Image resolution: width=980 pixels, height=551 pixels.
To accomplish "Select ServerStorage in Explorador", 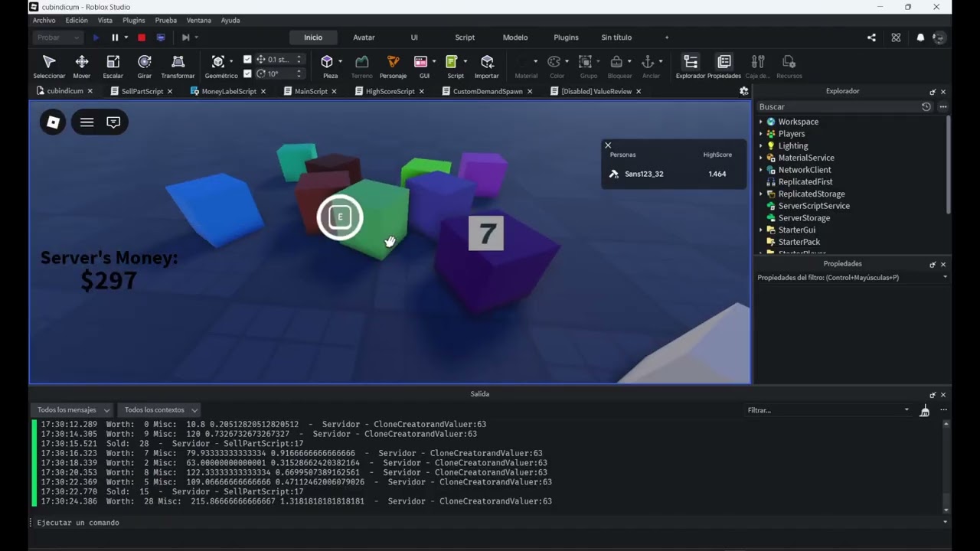I will pyautogui.click(x=804, y=218).
